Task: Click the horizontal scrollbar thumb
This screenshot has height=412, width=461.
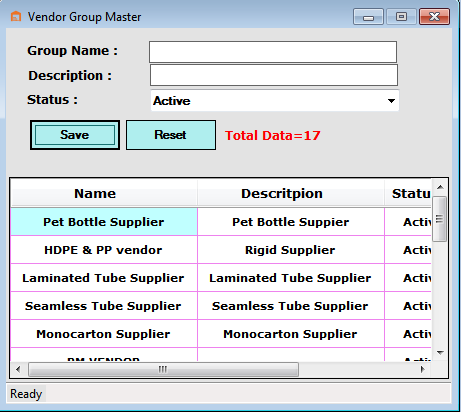Action: tap(163, 369)
